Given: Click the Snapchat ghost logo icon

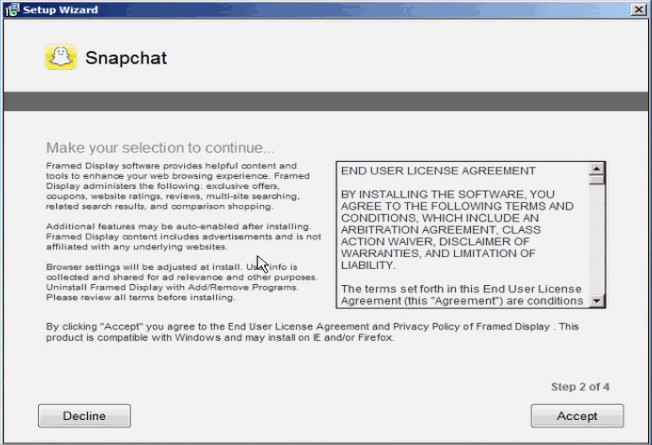Looking at the screenshot, I should pos(61,57).
